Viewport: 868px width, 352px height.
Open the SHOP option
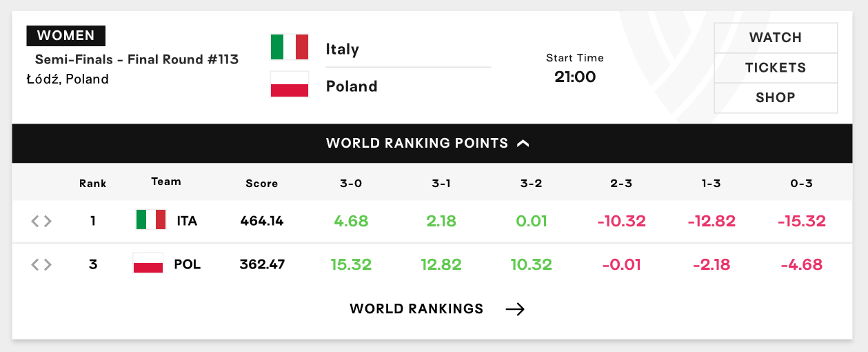click(776, 97)
